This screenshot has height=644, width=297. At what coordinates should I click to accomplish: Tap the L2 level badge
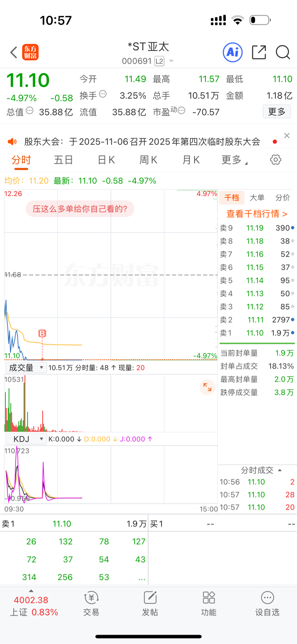[x=159, y=61]
